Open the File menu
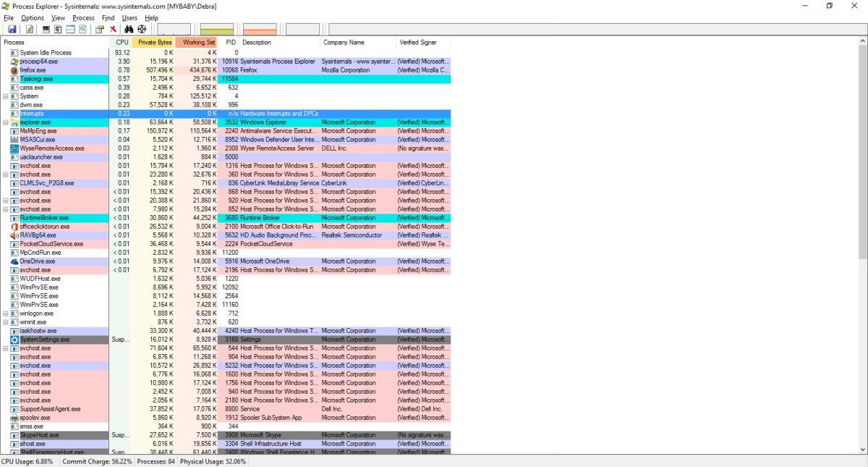Screen dimensions: 868x467 tap(9, 17)
